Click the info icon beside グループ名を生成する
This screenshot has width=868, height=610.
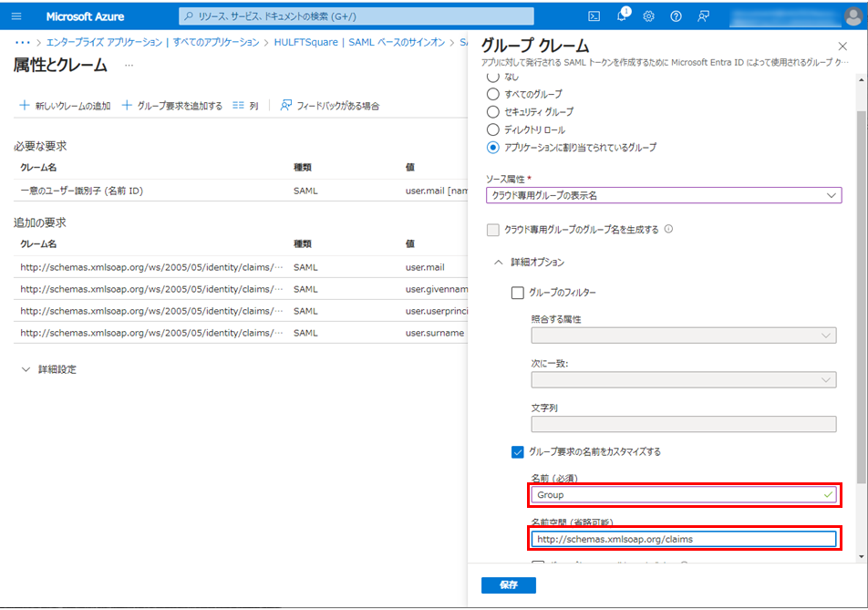pyautogui.click(x=668, y=230)
